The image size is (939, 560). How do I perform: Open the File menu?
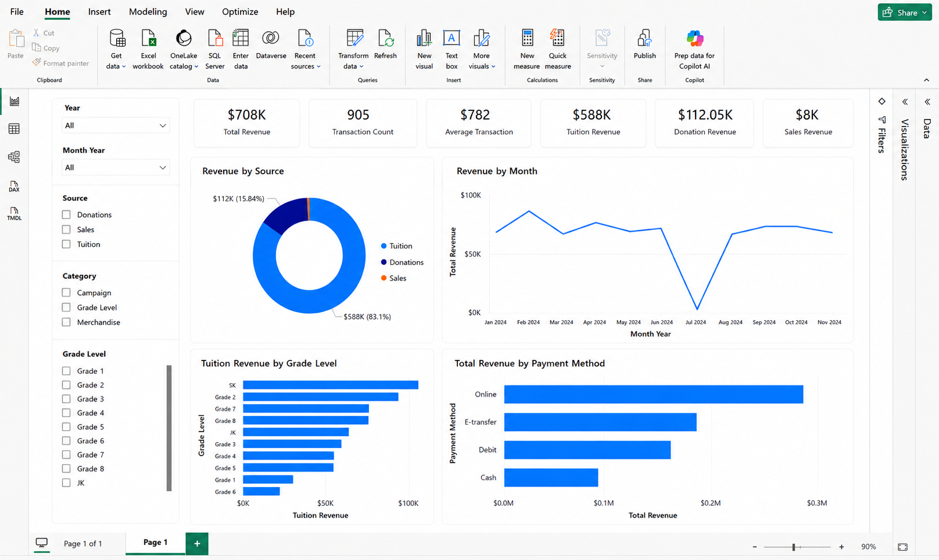coord(17,12)
